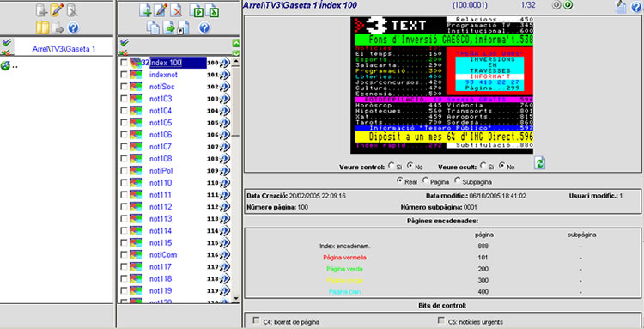Click the move page green arrow icon
The height and width of the screenshot is (329, 644).
click(169, 27)
